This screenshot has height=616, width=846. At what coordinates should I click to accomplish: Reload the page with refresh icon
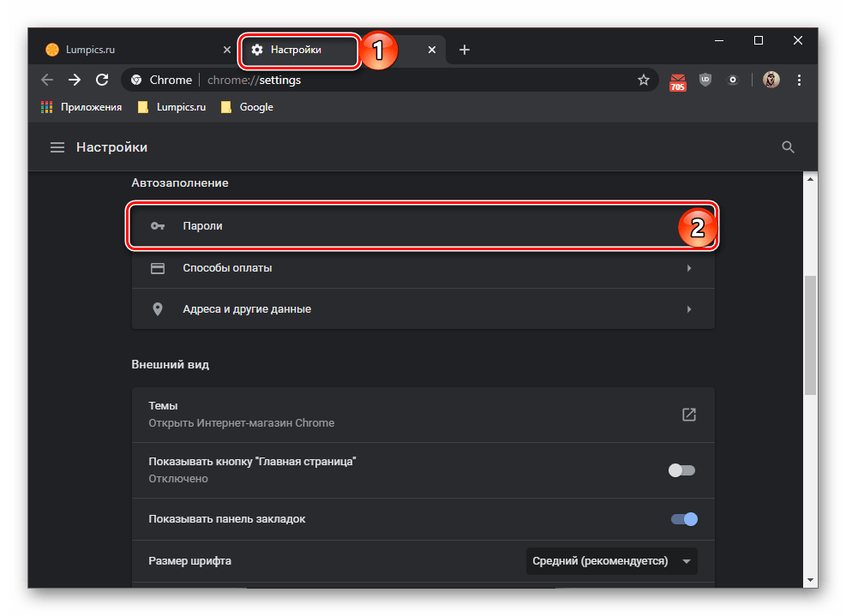click(x=102, y=80)
